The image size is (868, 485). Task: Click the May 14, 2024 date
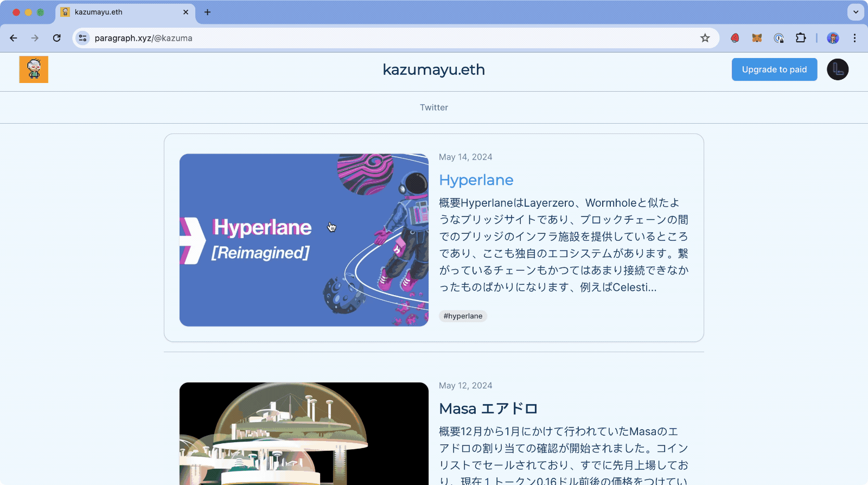point(465,157)
